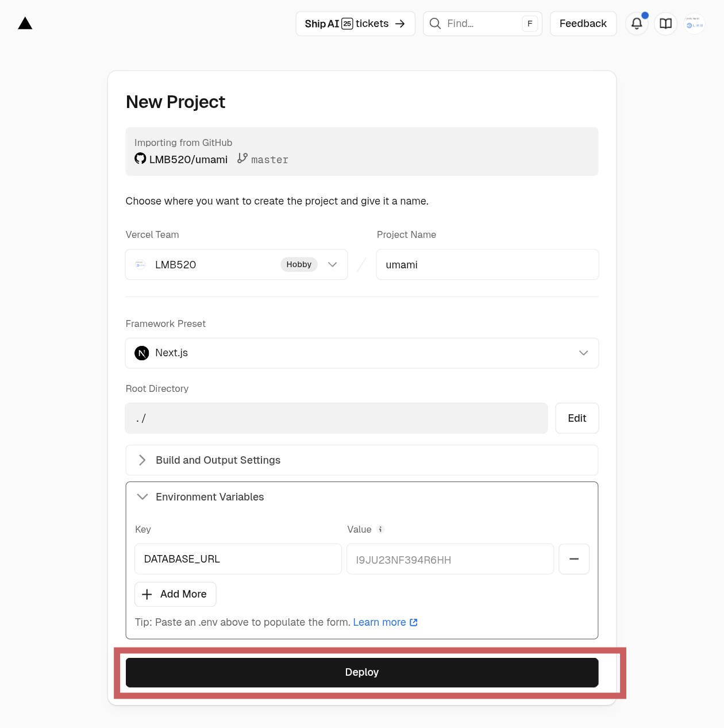Open the notifications bell
This screenshot has height=728, width=724.
(x=637, y=24)
